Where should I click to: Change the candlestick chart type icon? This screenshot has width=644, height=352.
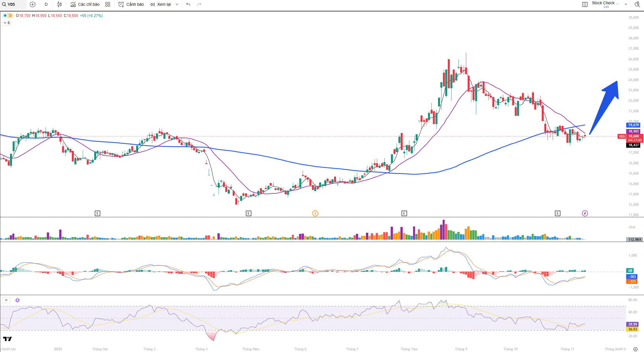click(x=59, y=4)
